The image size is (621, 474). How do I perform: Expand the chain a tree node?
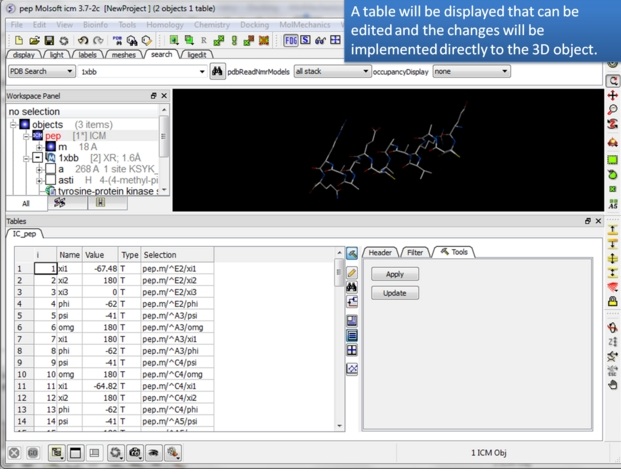39,169
